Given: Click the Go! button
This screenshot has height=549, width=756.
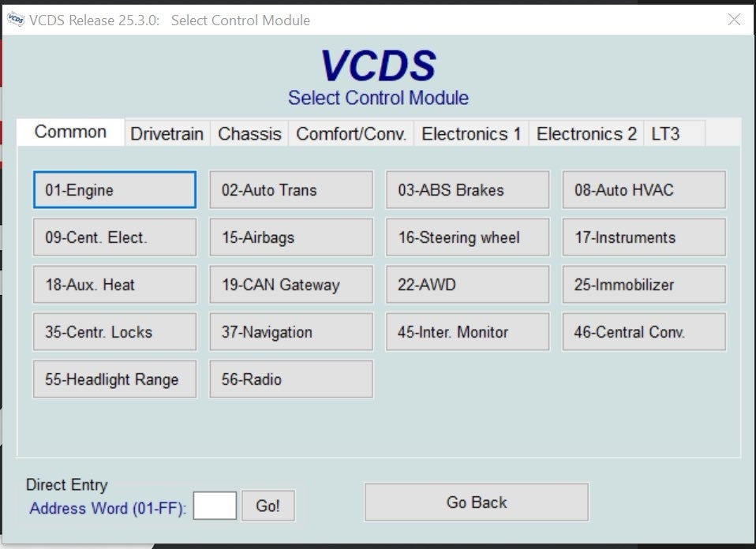Looking at the screenshot, I should coord(268,506).
